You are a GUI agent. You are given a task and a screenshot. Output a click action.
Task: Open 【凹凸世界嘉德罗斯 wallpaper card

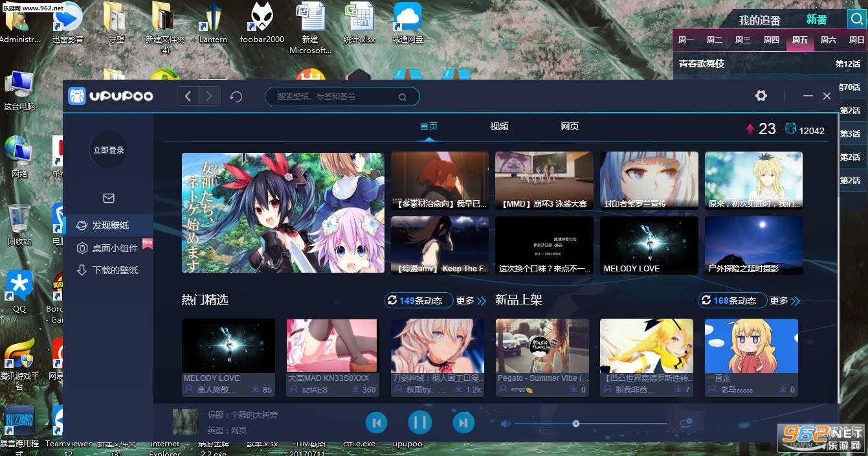click(x=647, y=357)
